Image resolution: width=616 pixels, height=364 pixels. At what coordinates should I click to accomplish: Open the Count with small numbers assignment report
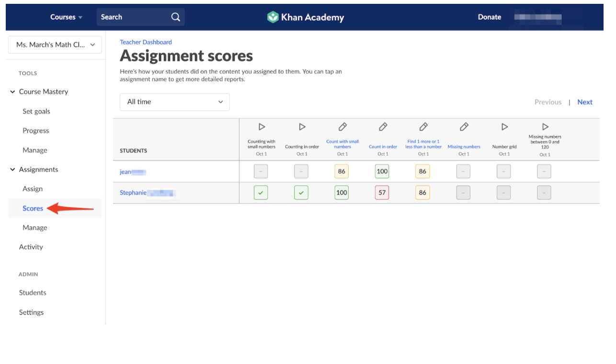pyautogui.click(x=342, y=144)
